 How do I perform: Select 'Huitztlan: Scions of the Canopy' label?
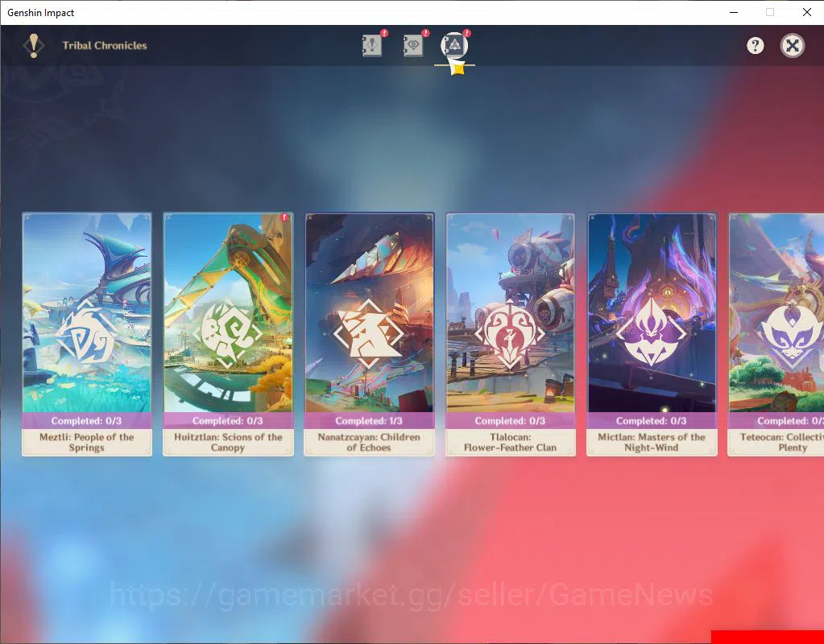pyautogui.click(x=228, y=442)
